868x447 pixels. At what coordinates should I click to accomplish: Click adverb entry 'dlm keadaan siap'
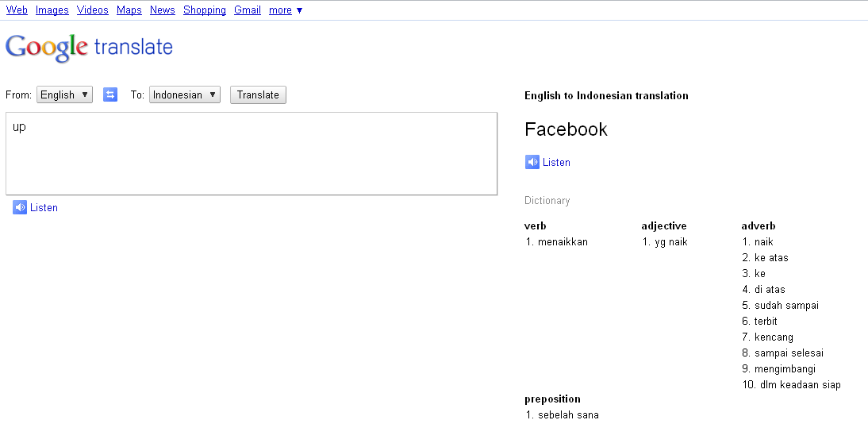coord(801,384)
